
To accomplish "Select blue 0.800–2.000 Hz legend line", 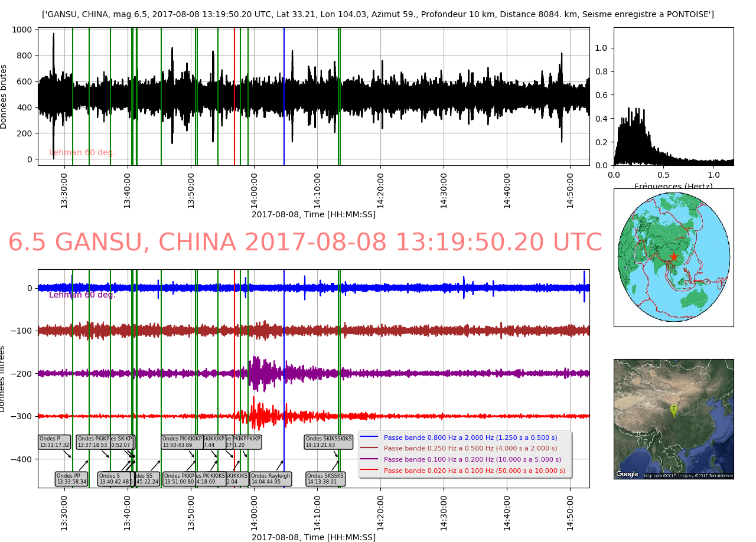I will click(369, 437).
